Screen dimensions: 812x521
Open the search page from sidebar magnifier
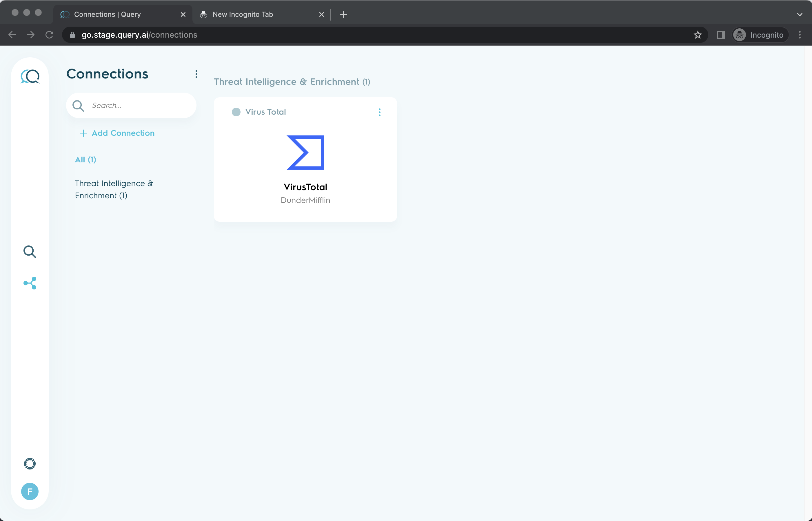click(x=30, y=252)
